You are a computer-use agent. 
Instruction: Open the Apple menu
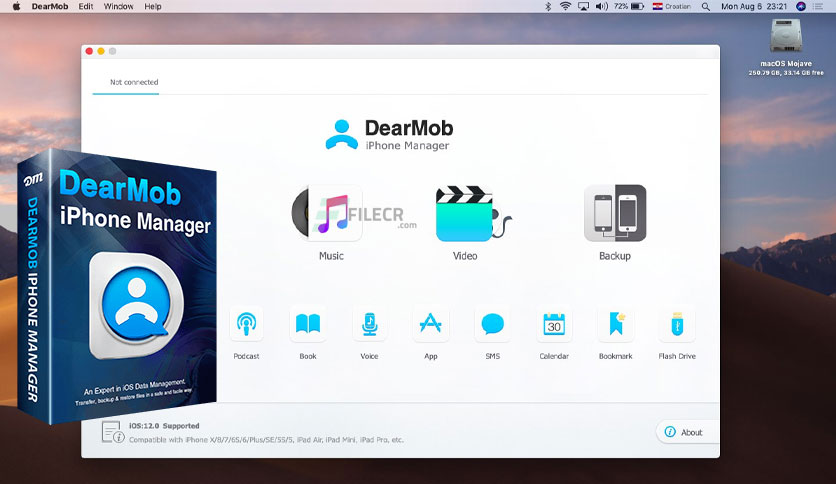(x=16, y=6)
